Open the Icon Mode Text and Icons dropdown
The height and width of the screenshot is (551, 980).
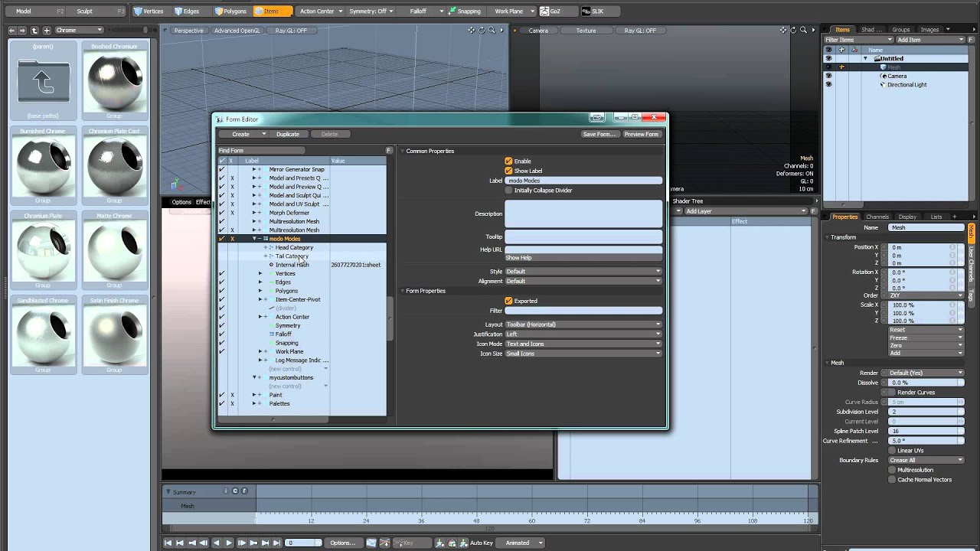click(x=583, y=344)
